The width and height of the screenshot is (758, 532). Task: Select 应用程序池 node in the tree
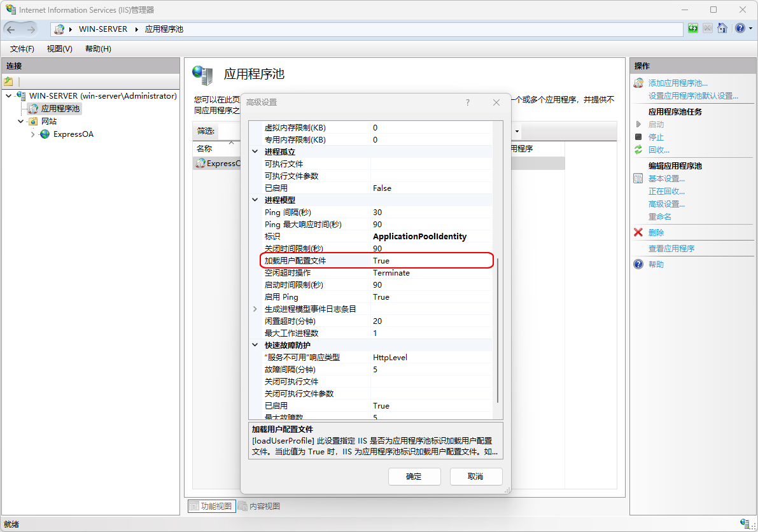[61, 109]
